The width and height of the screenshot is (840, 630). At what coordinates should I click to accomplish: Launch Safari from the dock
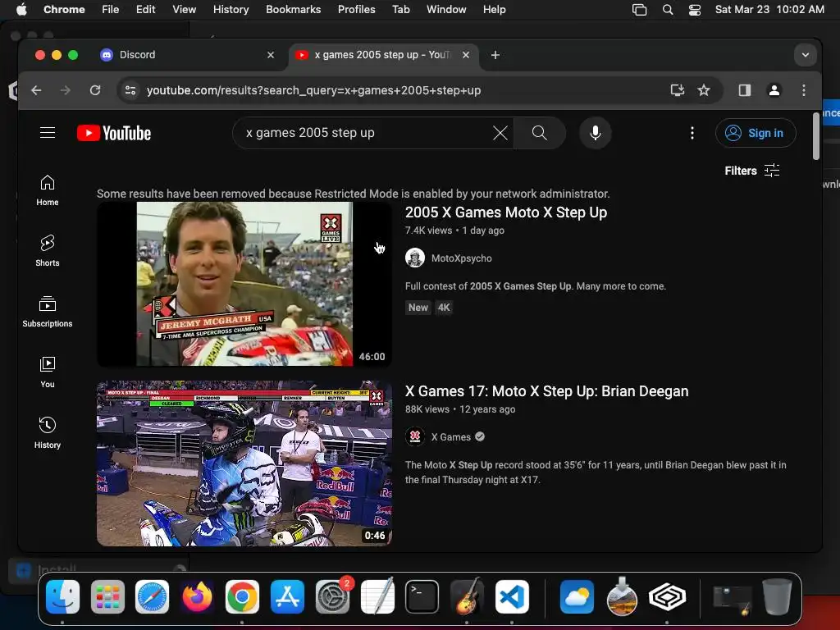tap(152, 596)
